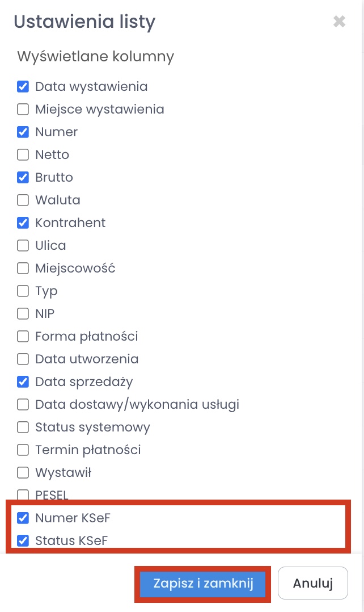The height and width of the screenshot is (612, 364).
Task: Enable the Status systemowy column
Action: [23, 427]
